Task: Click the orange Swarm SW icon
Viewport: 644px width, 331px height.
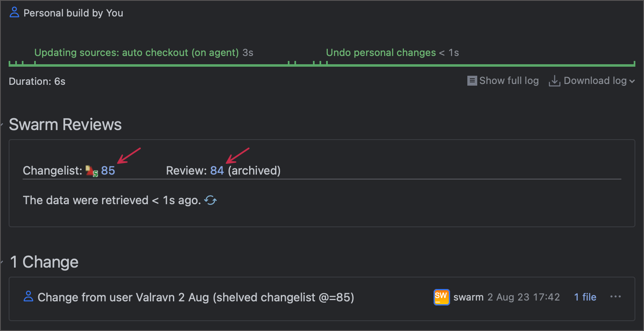Action: 441,297
